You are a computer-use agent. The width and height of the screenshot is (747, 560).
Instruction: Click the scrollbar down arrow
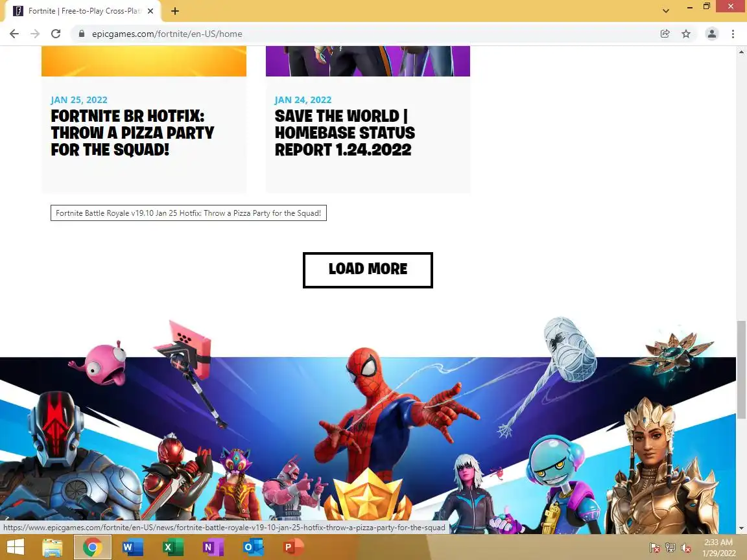pos(741,528)
